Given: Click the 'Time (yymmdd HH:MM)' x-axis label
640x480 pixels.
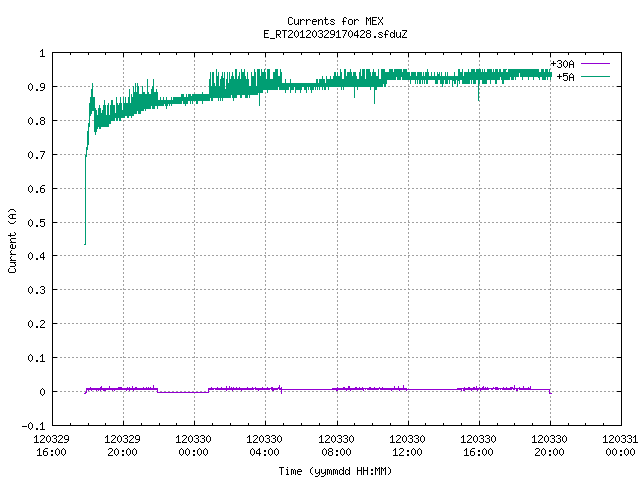Looking at the screenshot, I should pyautogui.click(x=335, y=471).
